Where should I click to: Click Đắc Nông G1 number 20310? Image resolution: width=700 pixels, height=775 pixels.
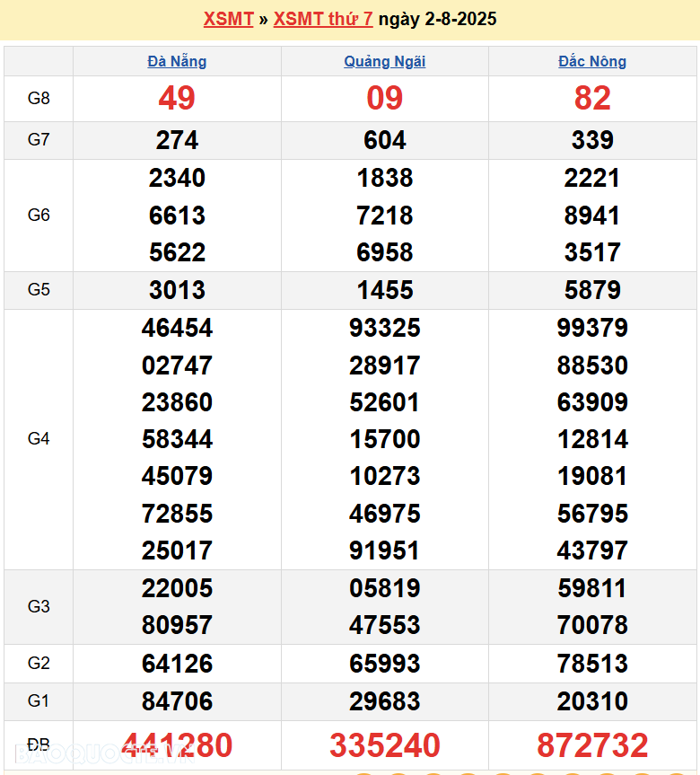pyautogui.click(x=592, y=701)
